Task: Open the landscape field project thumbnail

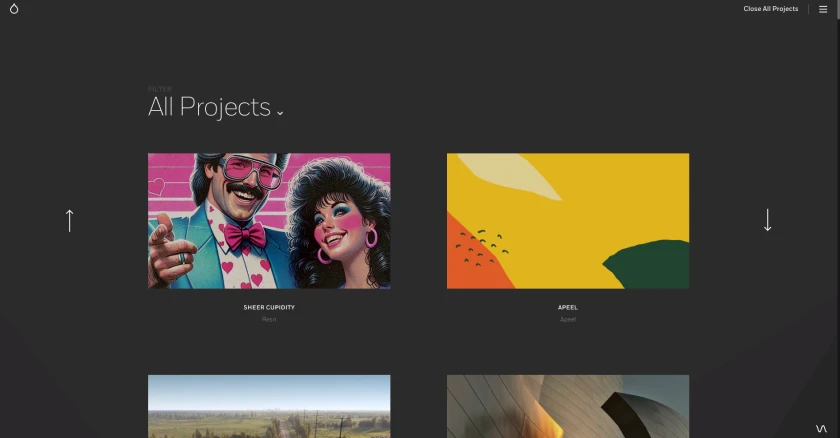Action: 269,406
